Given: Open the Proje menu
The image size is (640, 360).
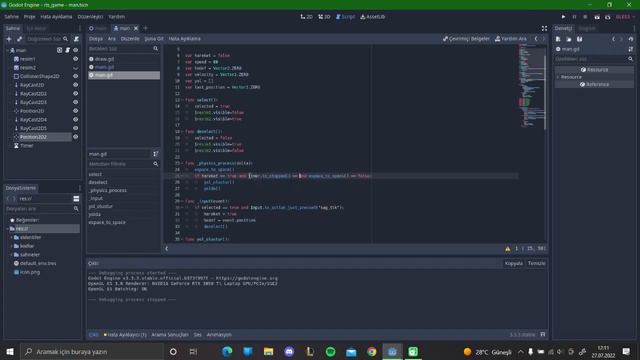Looking at the screenshot, I should click(x=29, y=17).
